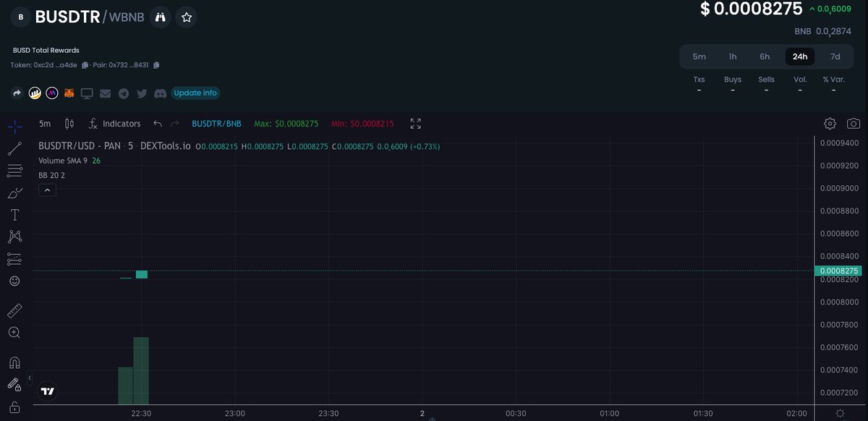Copy the token address
This screenshot has width=868, height=421.
pos(85,65)
